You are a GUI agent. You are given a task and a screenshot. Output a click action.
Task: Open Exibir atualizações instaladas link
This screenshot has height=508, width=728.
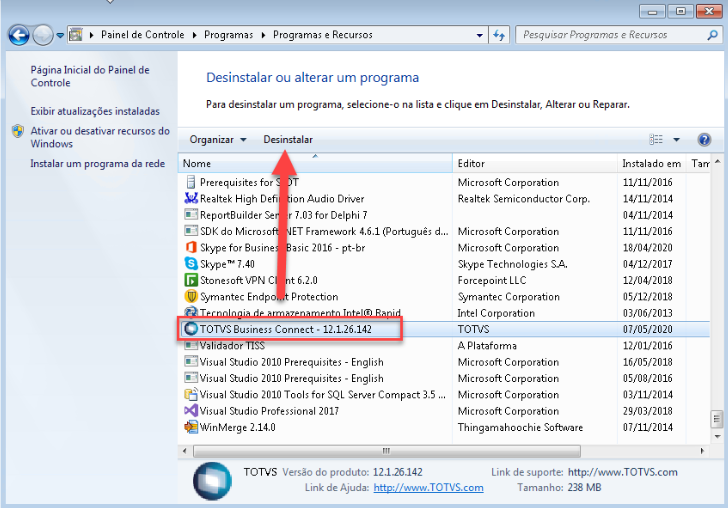click(95, 111)
